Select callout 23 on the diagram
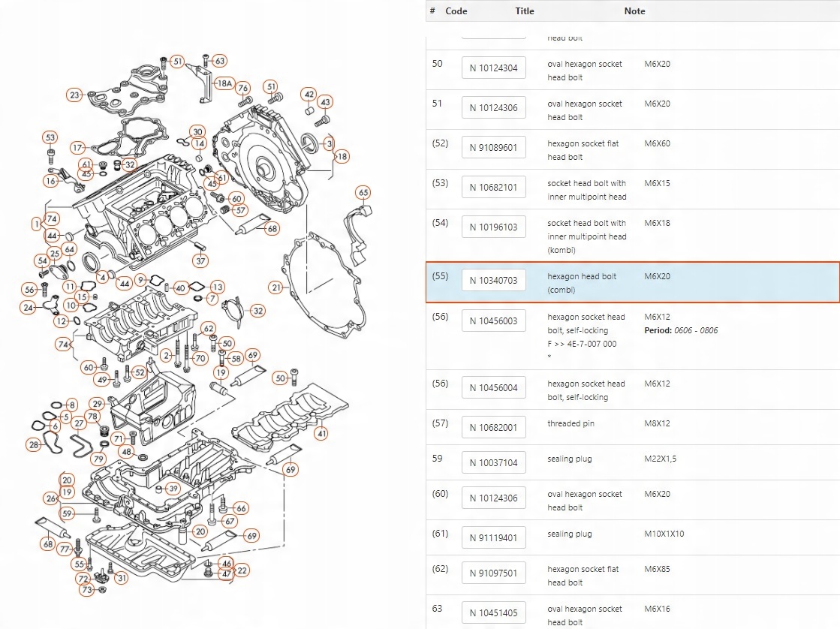Screen dimensions: 840x629 [74, 95]
